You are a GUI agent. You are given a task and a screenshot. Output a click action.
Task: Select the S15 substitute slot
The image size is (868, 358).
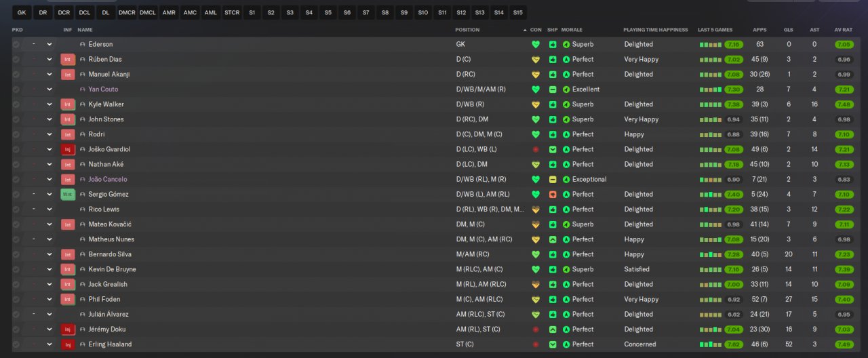tap(518, 12)
